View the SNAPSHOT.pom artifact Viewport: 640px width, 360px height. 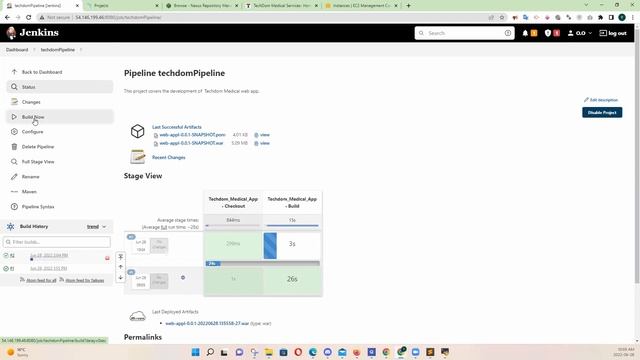click(x=265, y=135)
